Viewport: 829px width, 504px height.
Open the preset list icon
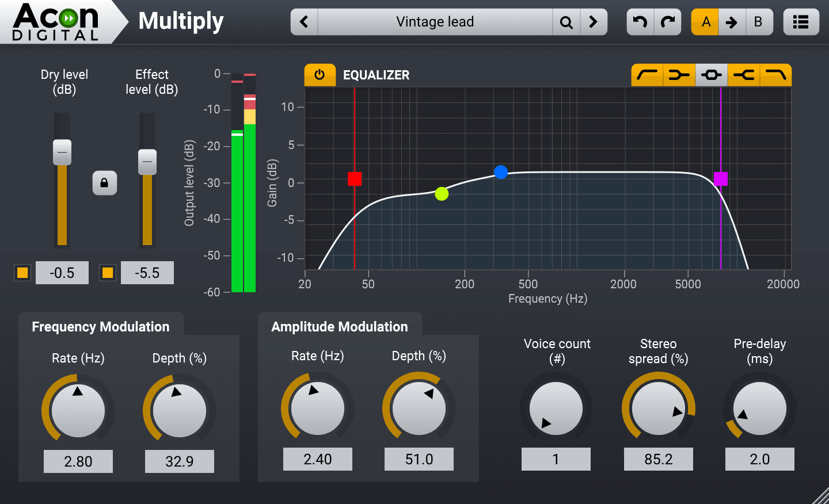point(801,21)
